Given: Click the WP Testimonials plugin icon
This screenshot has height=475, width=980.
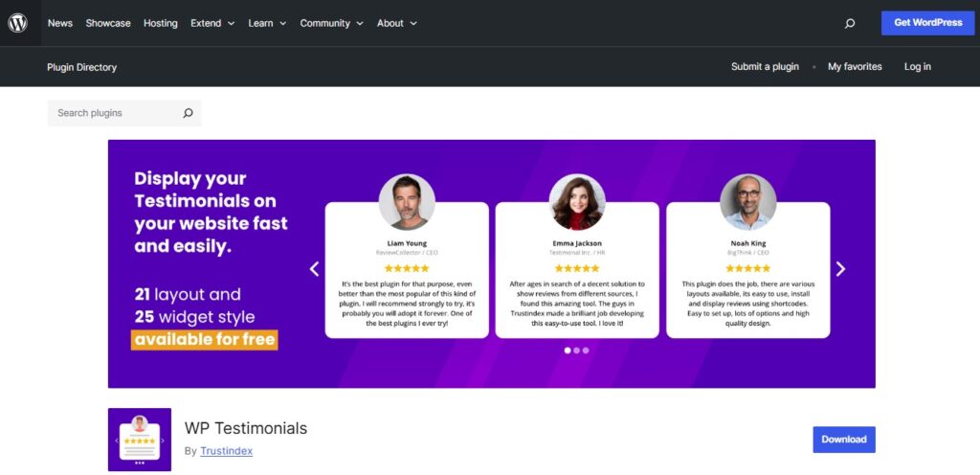Looking at the screenshot, I should pos(140,440).
